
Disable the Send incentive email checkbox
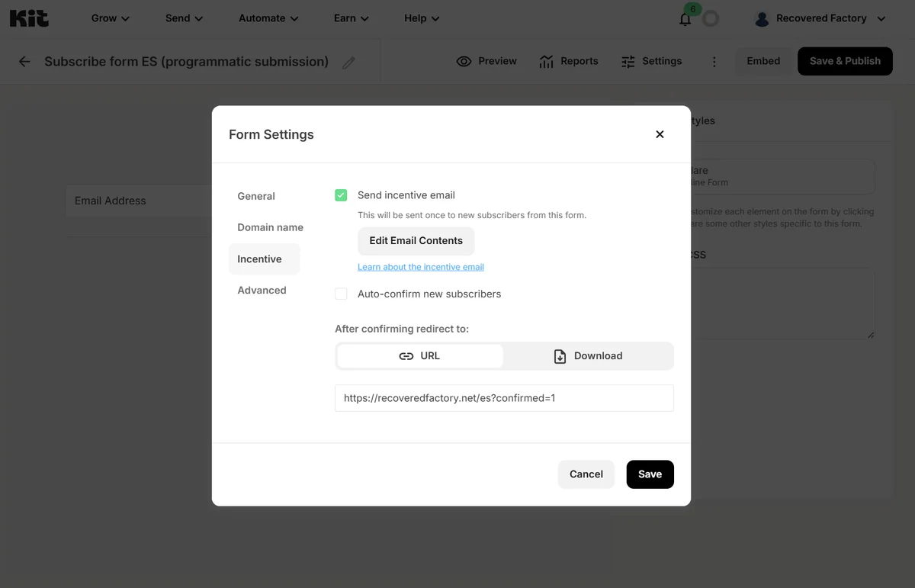[341, 195]
